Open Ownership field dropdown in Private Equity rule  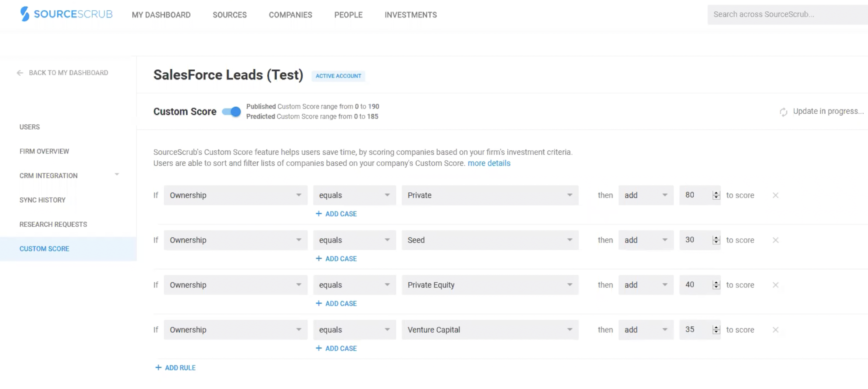point(236,285)
